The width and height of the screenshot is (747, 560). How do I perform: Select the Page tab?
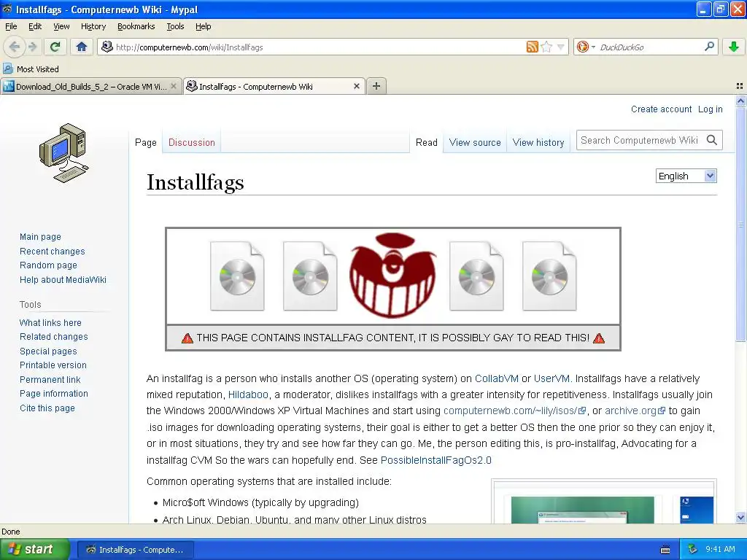[x=146, y=142]
